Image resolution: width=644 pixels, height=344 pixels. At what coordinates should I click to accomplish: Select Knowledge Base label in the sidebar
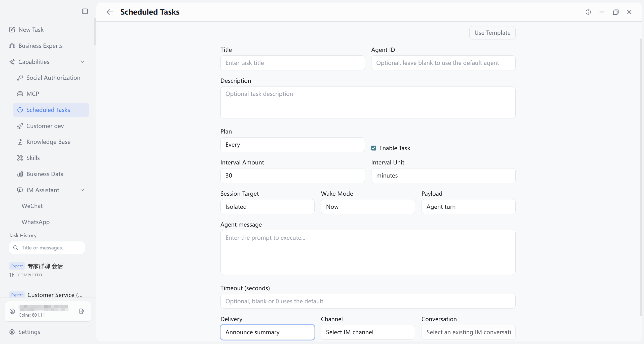point(49,142)
